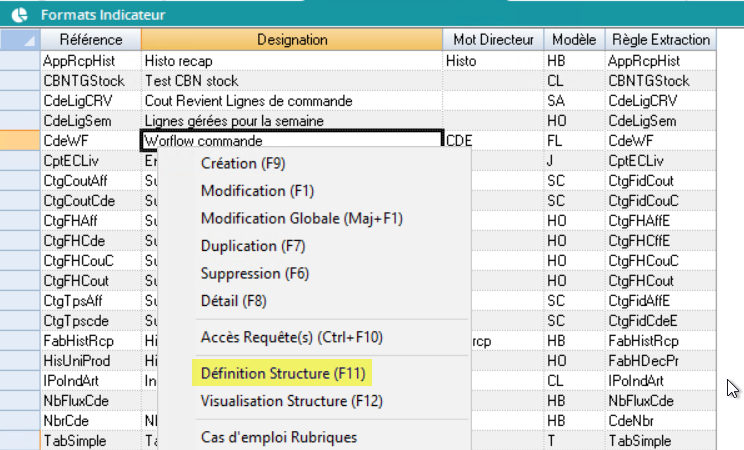The width and height of the screenshot is (744, 450).
Task: Click Définition Structure (F11)
Action: pos(279,373)
